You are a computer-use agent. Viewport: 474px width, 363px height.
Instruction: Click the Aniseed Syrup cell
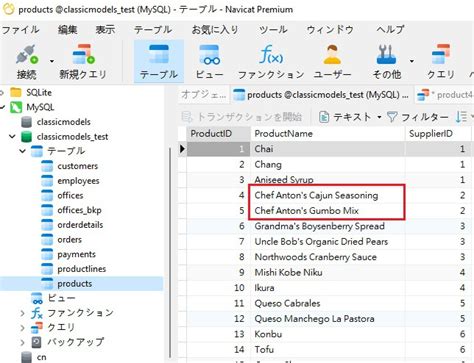[x=328, y=180]
